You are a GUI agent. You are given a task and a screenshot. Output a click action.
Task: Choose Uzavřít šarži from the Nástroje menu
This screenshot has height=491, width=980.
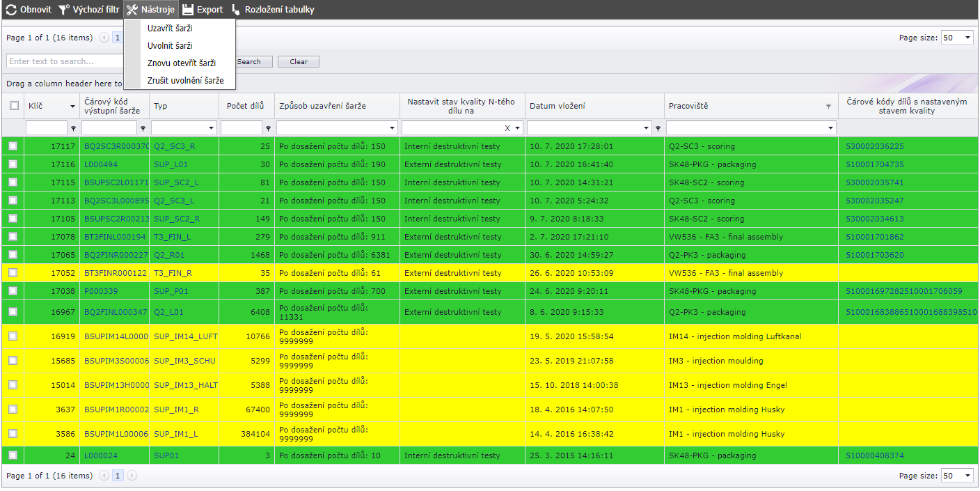coord(170,29)
